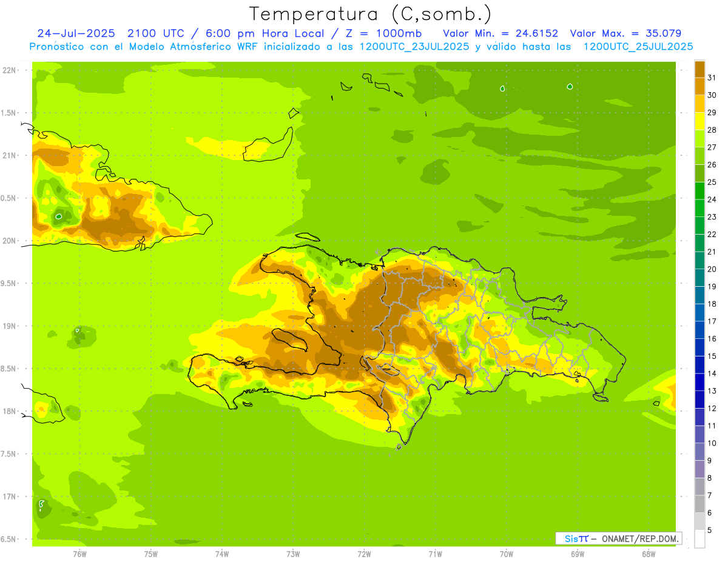Click the 31 value on color scale
728x562 pixels.
712,78
